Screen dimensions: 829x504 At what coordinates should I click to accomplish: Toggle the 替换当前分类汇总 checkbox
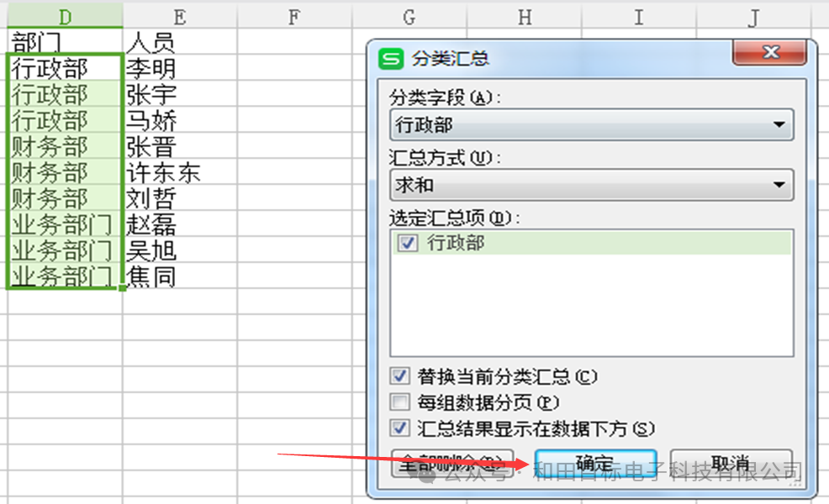(x=399, y=376)
